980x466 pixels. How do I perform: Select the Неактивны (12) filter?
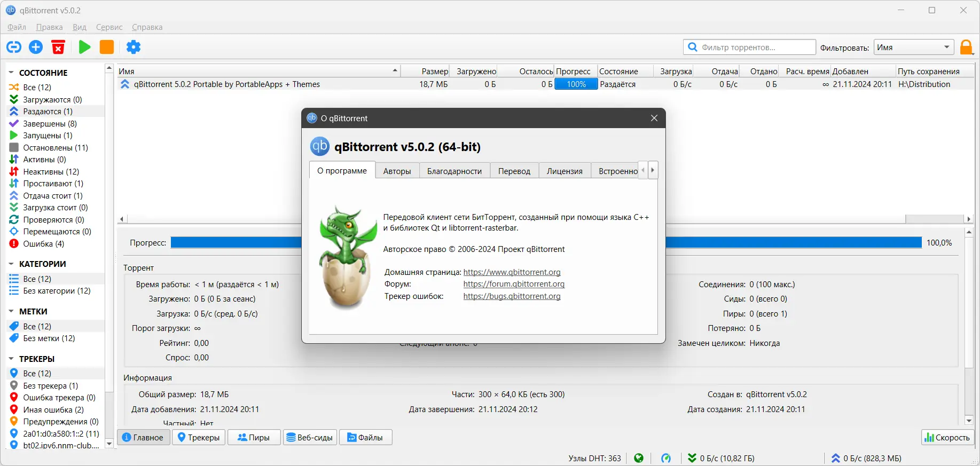pos(51,171)
